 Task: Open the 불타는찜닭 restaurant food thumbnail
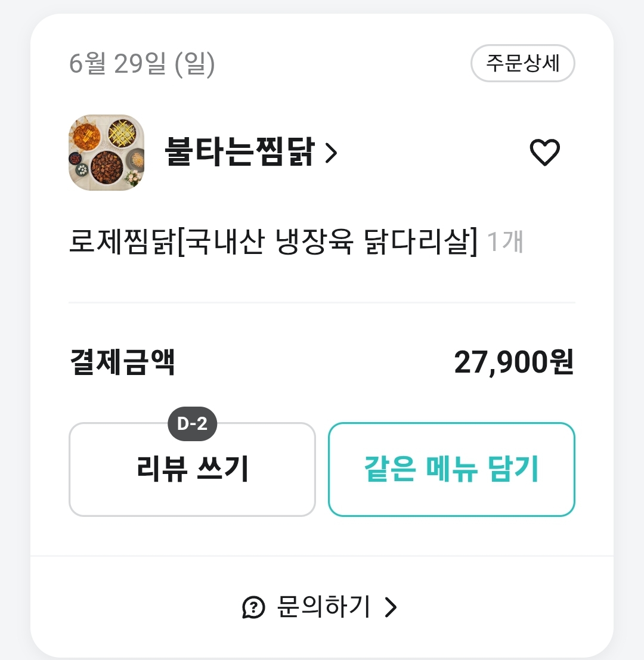tap(107, 153)
